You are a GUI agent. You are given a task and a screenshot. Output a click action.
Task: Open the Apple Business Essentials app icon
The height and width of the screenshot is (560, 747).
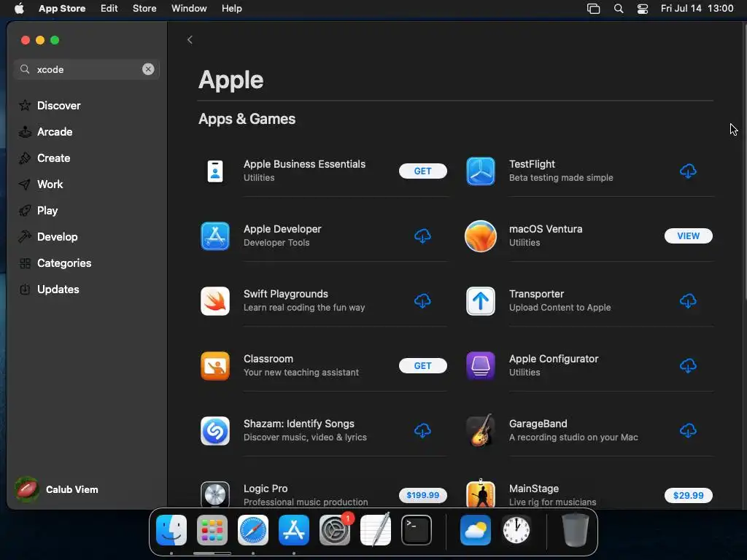coord(215,171)
